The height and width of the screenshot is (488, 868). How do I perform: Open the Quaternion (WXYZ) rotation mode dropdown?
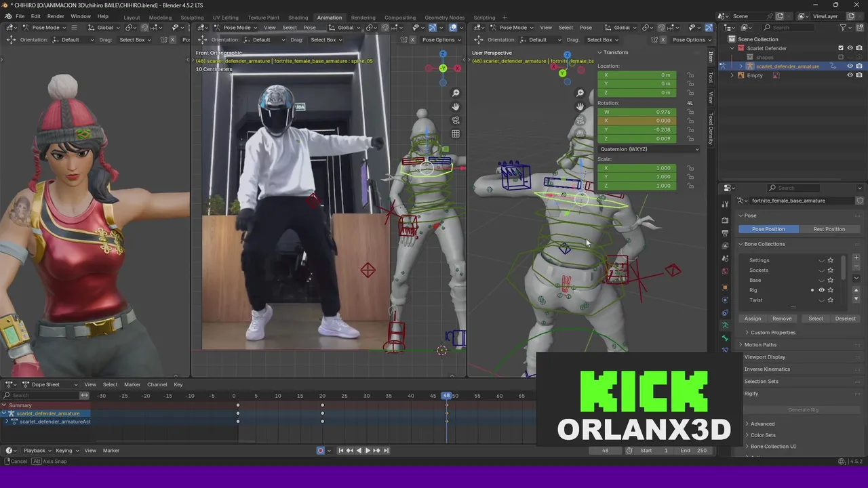tap(648, 149)
